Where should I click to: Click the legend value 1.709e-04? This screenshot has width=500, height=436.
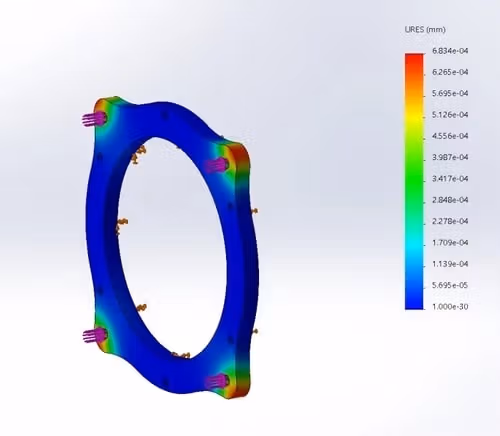coord(450,243)
